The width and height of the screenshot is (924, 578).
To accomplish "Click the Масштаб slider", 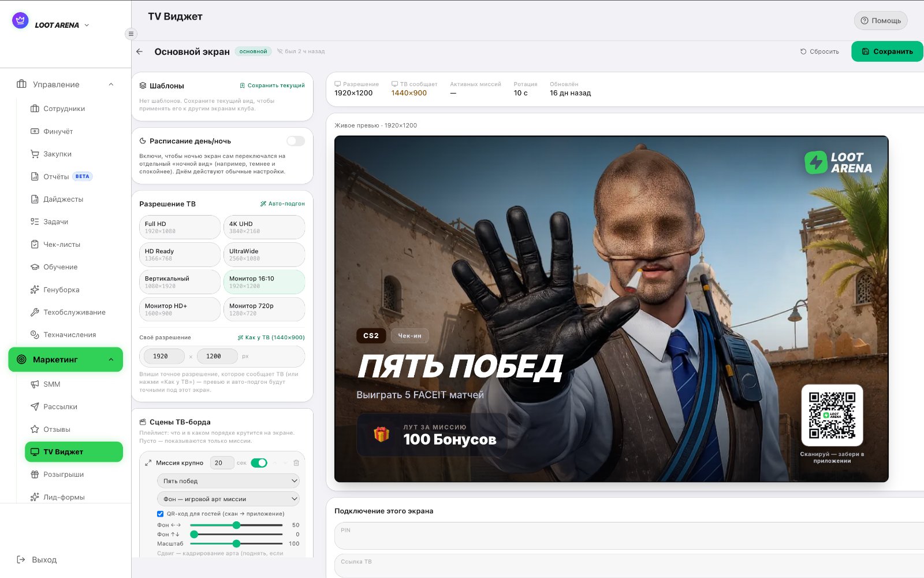I will coord(236,544).
